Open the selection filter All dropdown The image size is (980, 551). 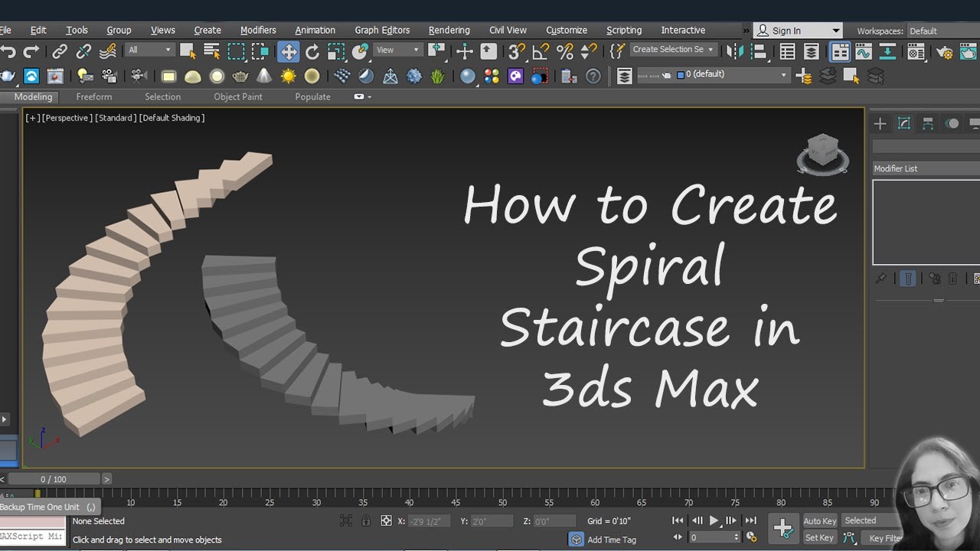150,50
